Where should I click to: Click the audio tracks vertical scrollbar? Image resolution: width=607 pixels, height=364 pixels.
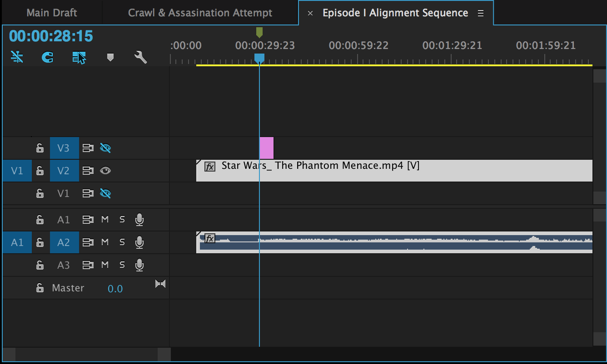600,277
